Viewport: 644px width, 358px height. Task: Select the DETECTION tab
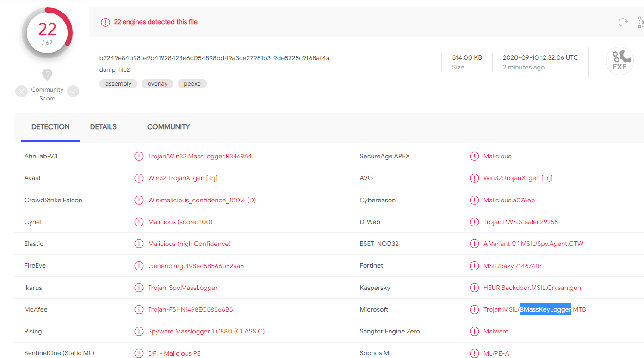point(50,127)
